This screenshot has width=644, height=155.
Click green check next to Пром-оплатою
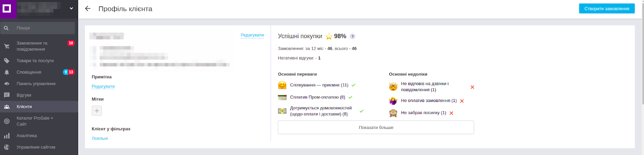point(351,97)
